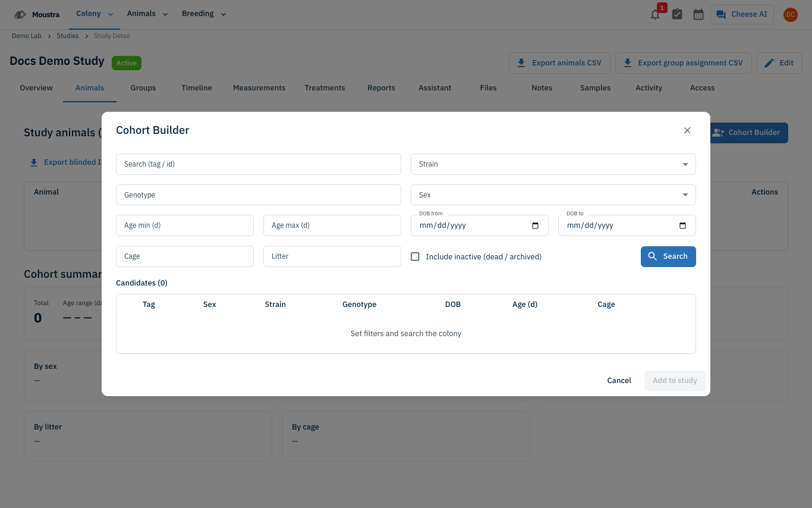Focus the DOB from date field

(480, 225)
